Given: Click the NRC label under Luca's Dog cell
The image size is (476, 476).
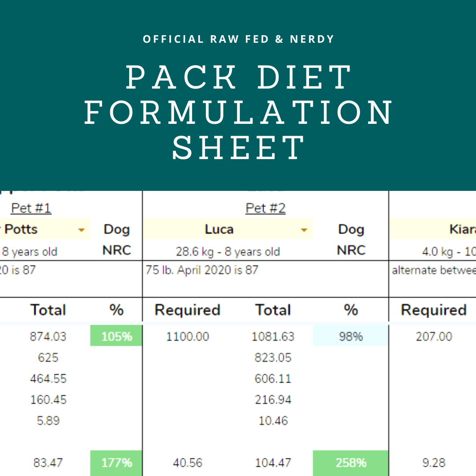Looking at the screenshot, I should pos(351,250).
